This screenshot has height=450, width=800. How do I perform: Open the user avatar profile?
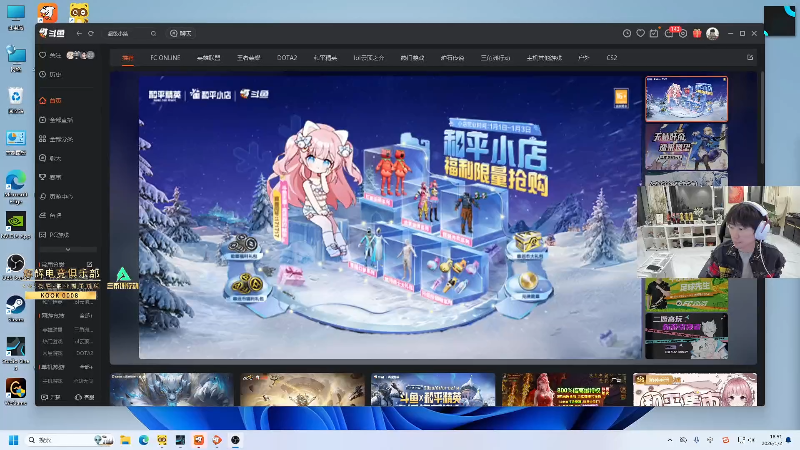[712, 34]
